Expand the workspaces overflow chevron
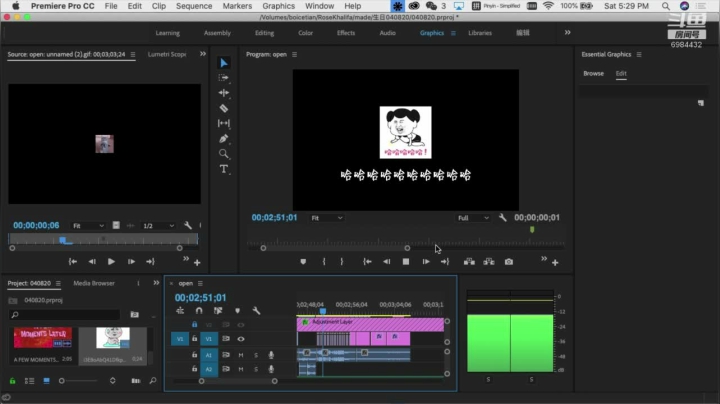Image resolution: width=720 pixels, height=404 pixels. [x=568, y=33]
